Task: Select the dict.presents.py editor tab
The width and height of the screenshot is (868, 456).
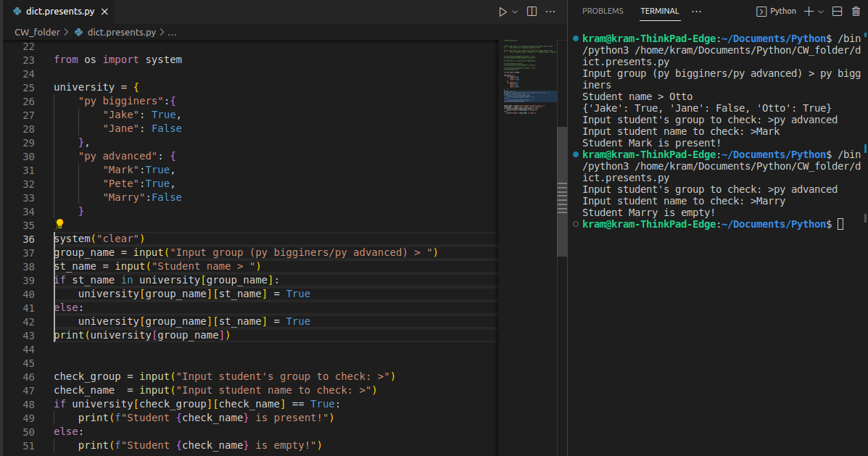Action: [58, 11]
